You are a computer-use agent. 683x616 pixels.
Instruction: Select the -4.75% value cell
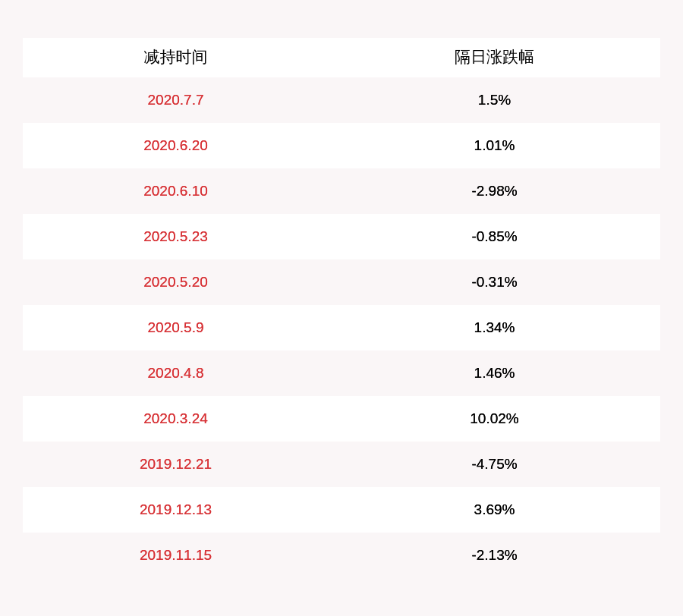(x=494, y=464)
